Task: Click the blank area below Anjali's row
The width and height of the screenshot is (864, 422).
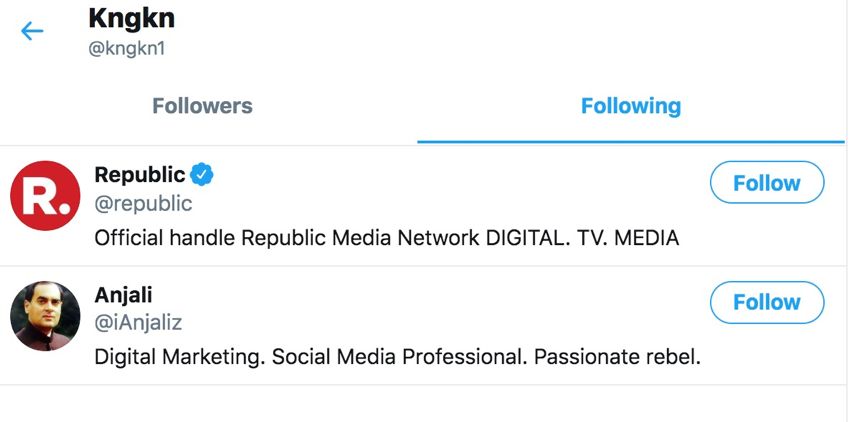Action: (430, 404)
